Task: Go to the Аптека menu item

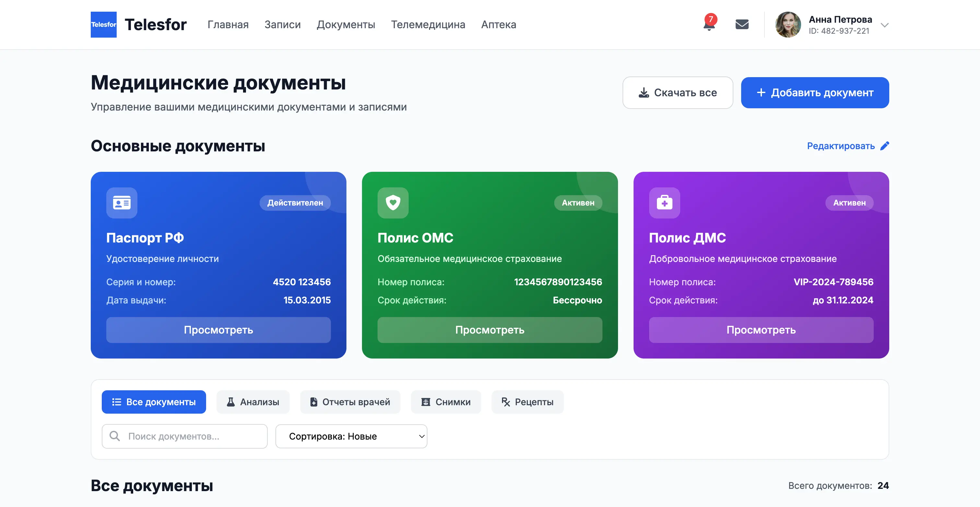Action: pyautogui.click(x=498, y=24)
